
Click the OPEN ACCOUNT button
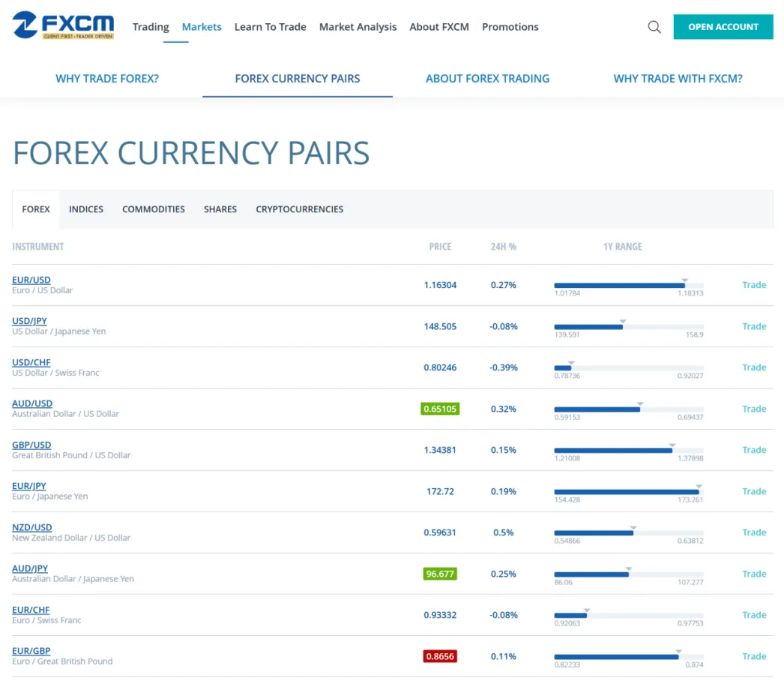tap(723, 27)
